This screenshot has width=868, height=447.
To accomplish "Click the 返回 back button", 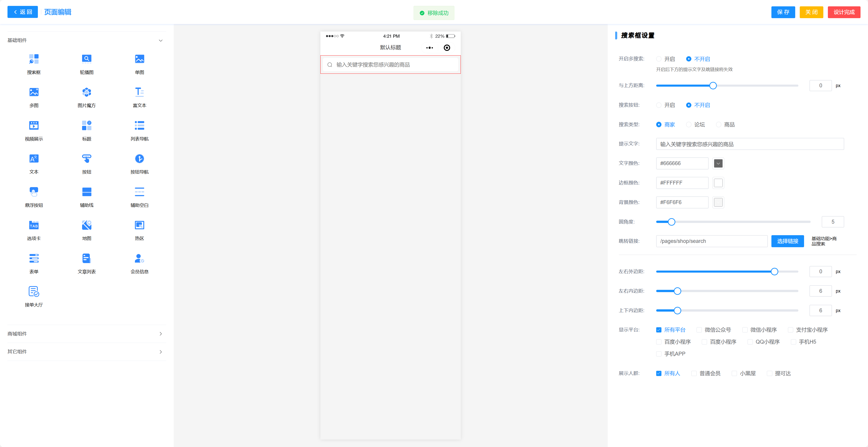I will pos(23,12).
